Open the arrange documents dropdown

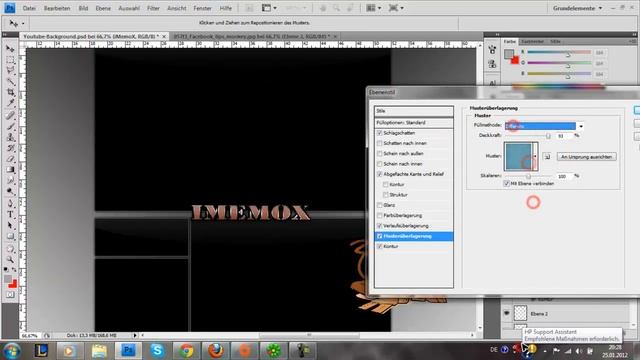tap(373, 8)
